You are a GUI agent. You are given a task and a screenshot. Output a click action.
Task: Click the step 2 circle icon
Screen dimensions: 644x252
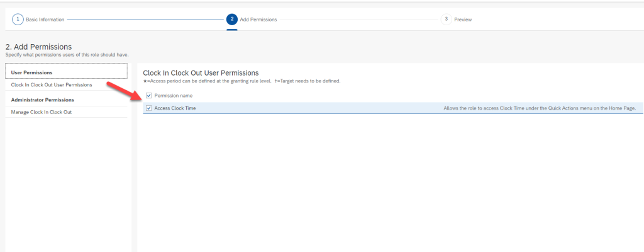tap(231, 20)
